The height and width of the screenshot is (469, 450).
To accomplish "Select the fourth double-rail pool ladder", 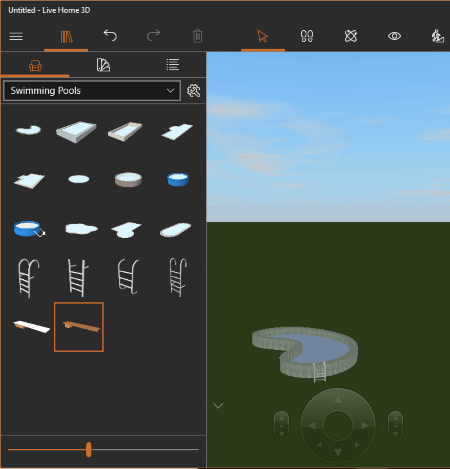I will pyautogui.click(x=178, y=277).
